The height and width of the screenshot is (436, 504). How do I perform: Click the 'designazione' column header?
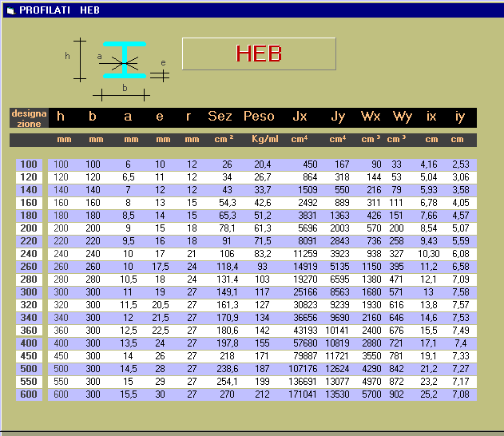(29, 118)
